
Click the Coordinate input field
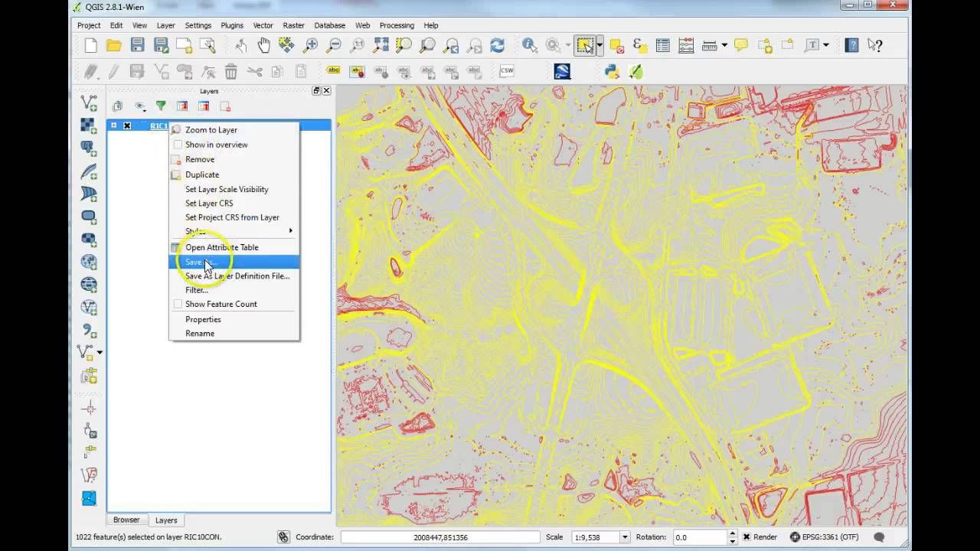click(439, 537)
